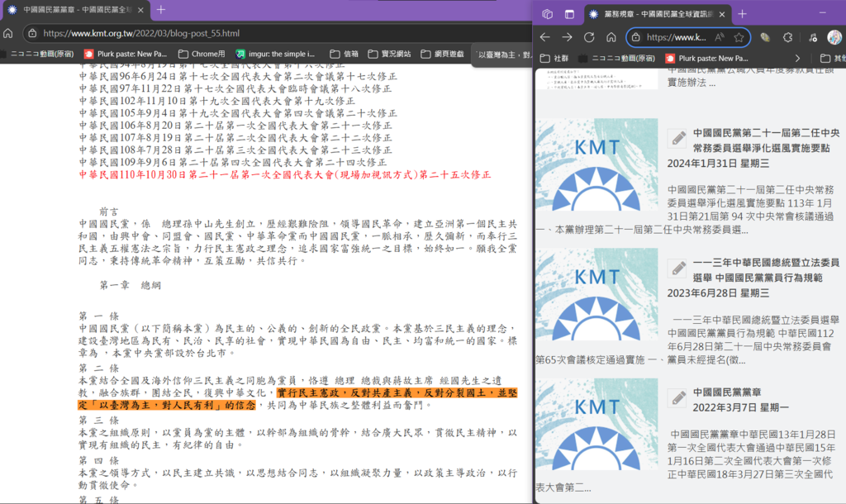
Task: Click heading 第 三 條
Action: coord(99,420)
